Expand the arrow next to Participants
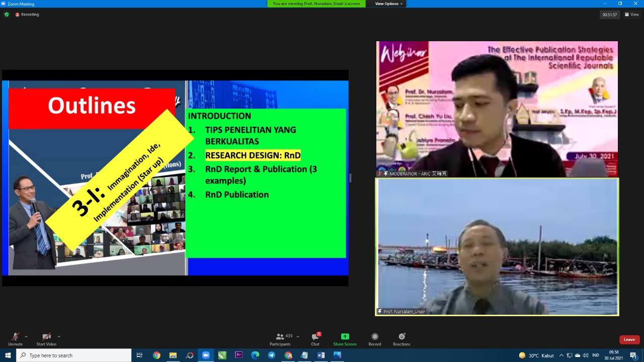Image resolution: width=644 pixels, height=362 pixels. click(298, 336)
